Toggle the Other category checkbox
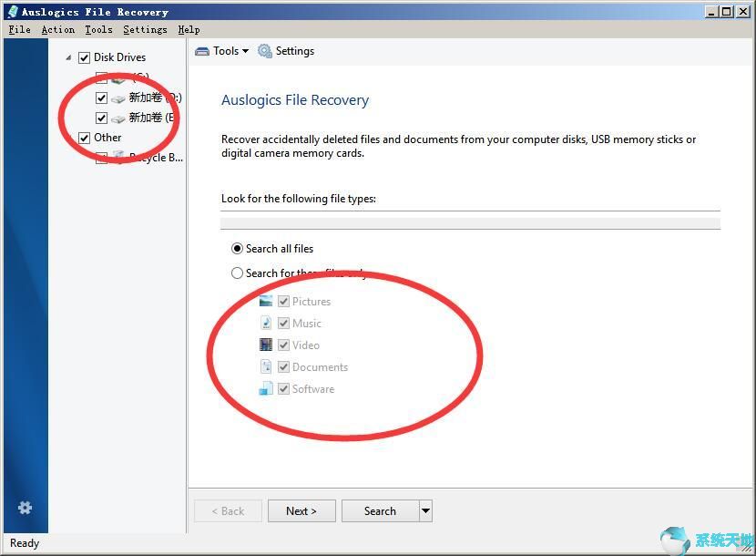The width and height of the screenshot is (756, 556). pyautogui.click(x=84, y=137)
